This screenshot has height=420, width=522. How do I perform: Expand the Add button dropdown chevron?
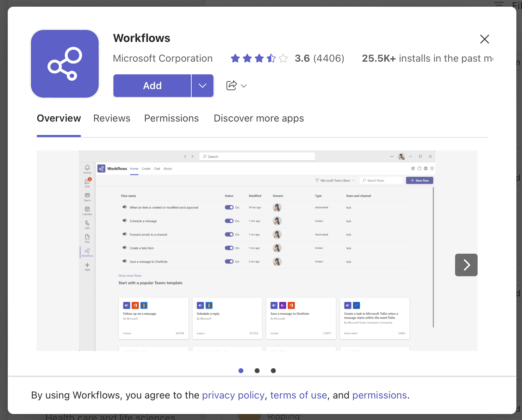[202, 85]
